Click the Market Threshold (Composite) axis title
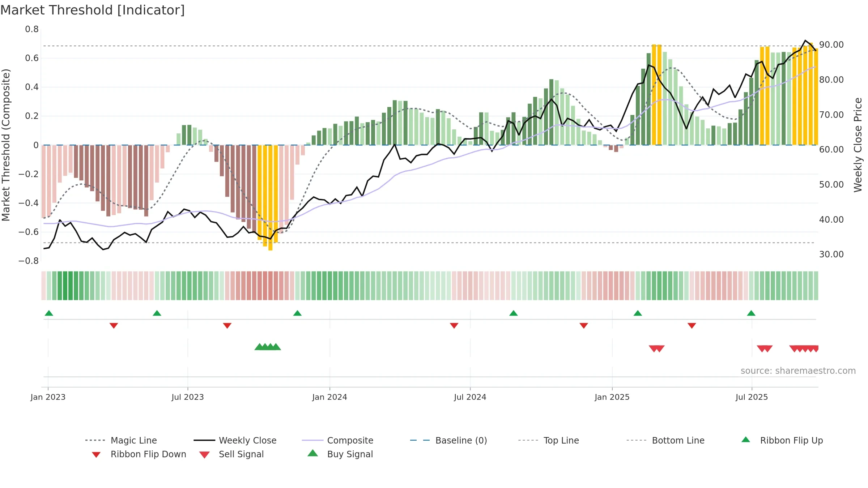This screenshot has height=488, width=868. (6, 145)
